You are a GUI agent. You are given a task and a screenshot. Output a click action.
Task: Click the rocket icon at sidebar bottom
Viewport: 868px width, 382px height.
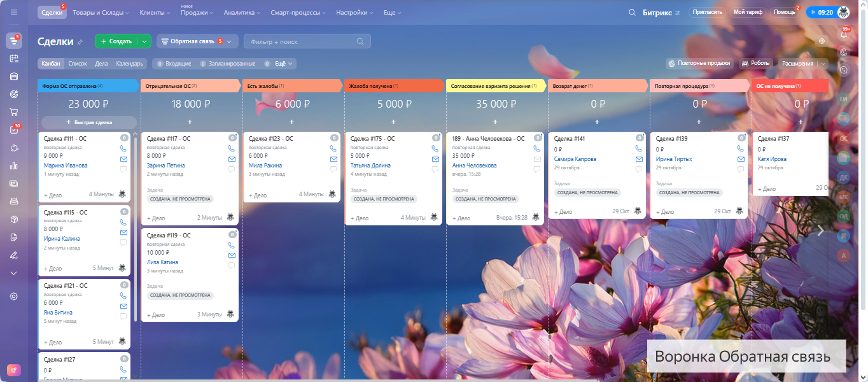tap(14, 370)
